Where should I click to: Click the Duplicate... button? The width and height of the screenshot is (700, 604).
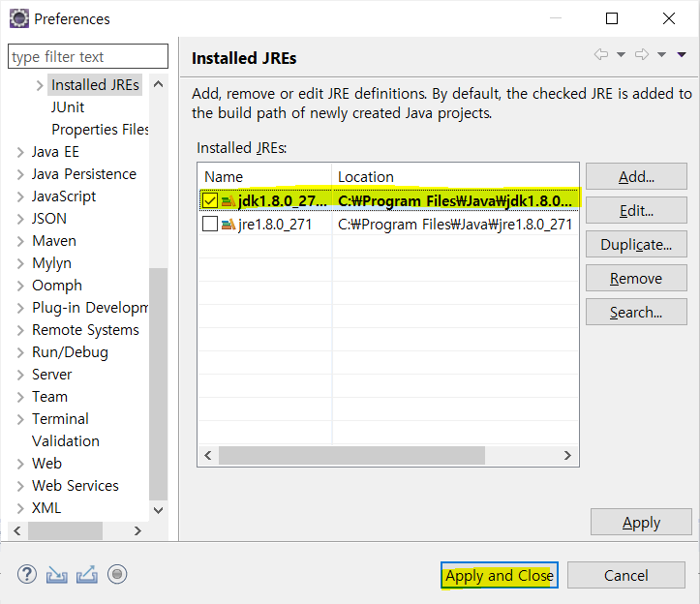point(636,244)
